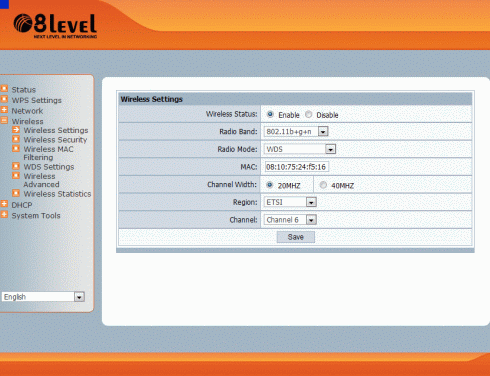Open Wireless Advanced menu item

coord(41,180)
